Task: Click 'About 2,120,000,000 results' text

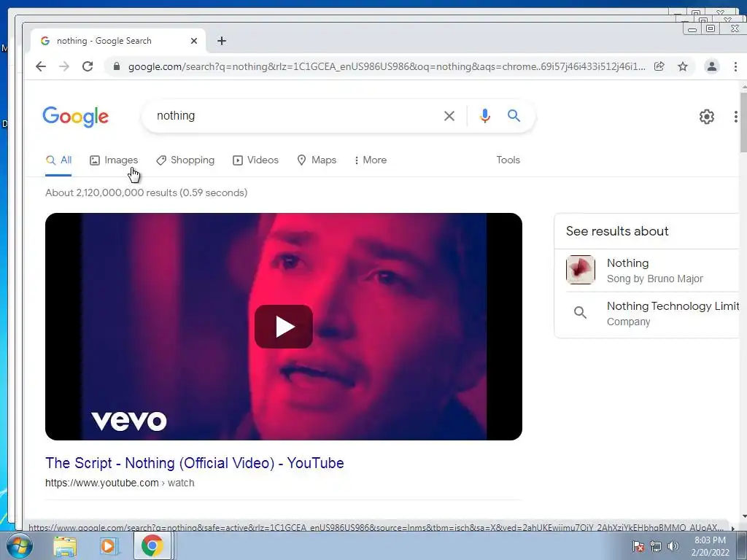Action: [146, 192]
